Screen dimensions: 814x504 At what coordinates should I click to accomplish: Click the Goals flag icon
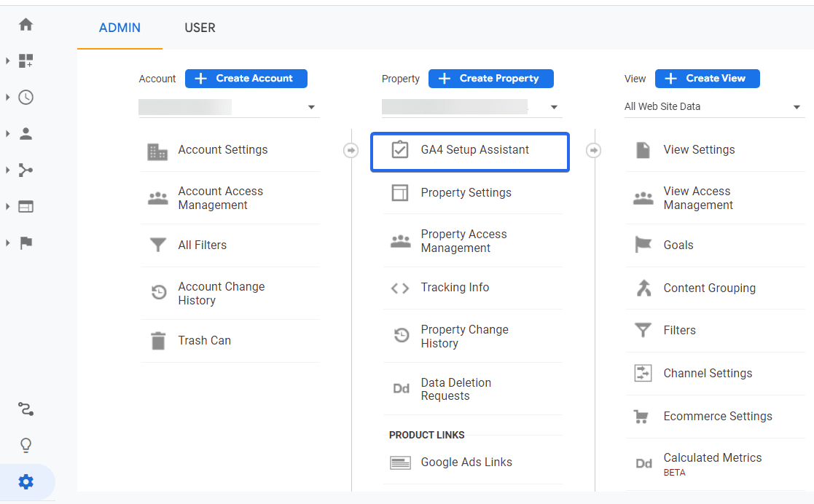[x=643, y=245]
